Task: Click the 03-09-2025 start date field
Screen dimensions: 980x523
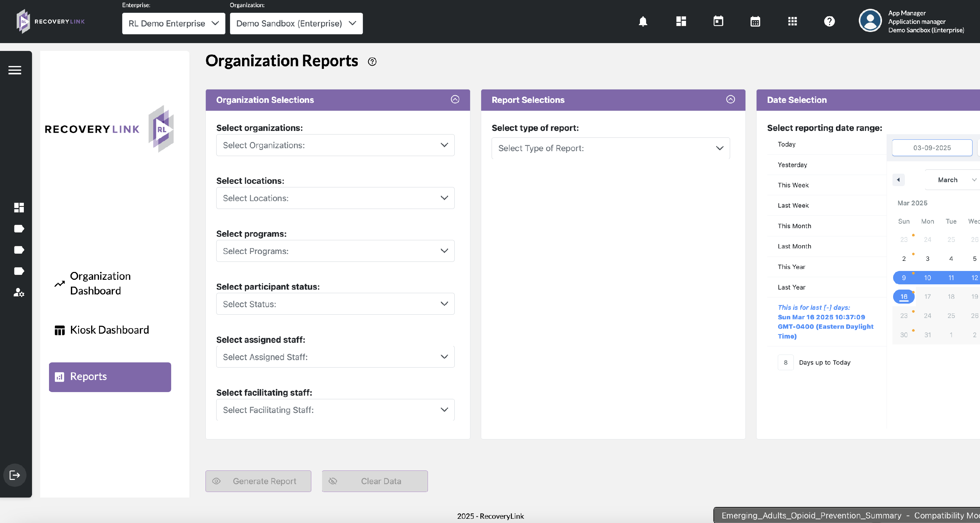Action: (932, 148)
